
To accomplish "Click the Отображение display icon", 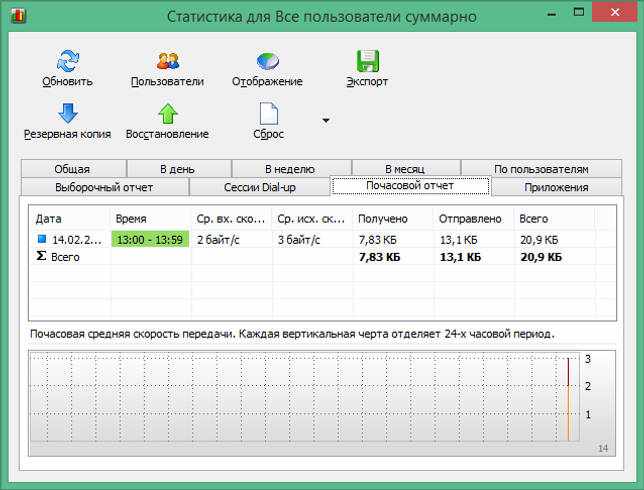I will (268, 61).
